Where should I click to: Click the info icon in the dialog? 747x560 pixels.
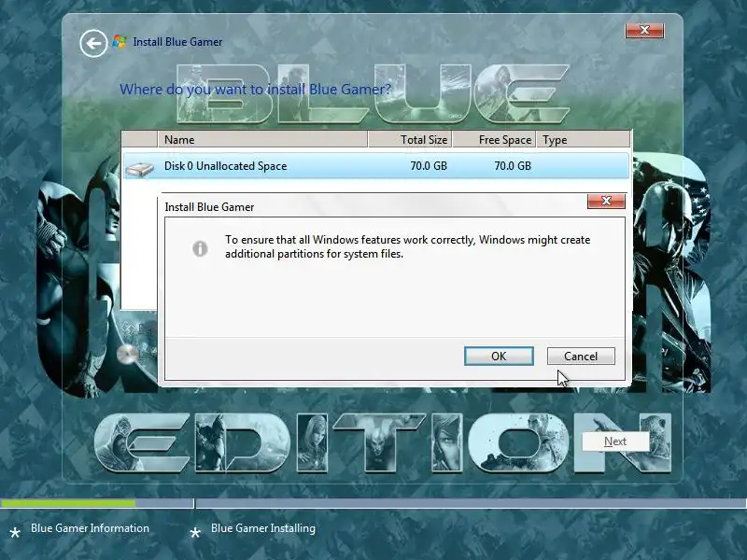200,248
